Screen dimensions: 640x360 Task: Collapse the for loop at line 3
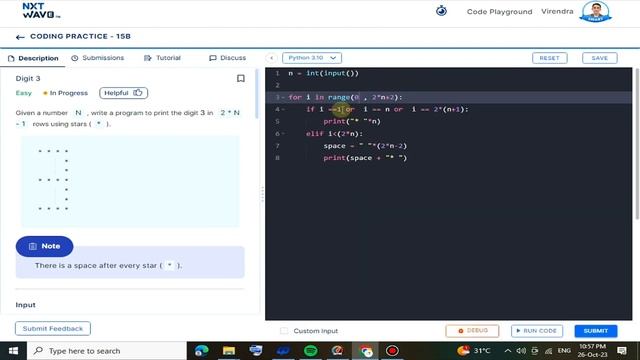click(284, 98)
